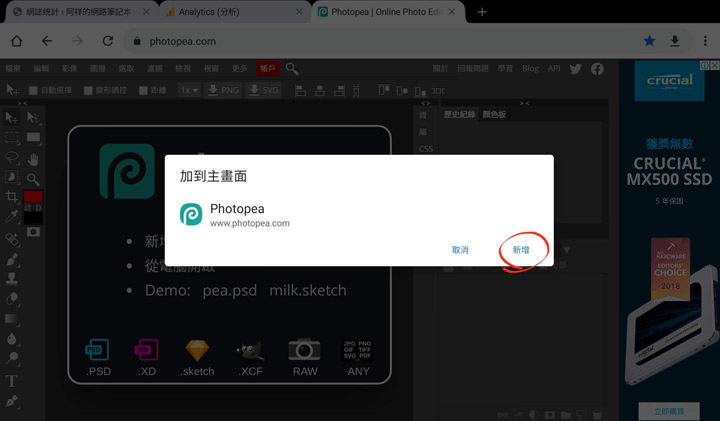Viewport: 720px width, 421px height.
Task: Open the pea.psd demo file
Action: pyautogui.click(x=230, y=291)
